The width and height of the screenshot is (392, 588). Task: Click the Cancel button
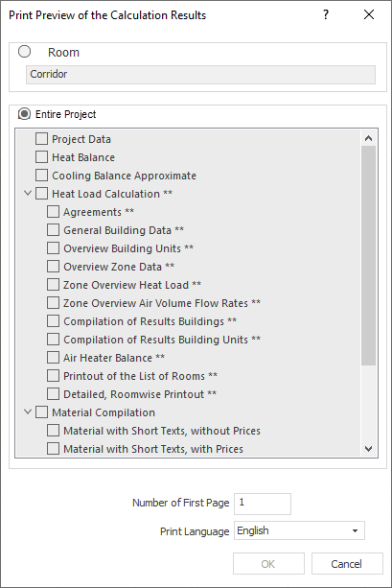tap(347, 564)
